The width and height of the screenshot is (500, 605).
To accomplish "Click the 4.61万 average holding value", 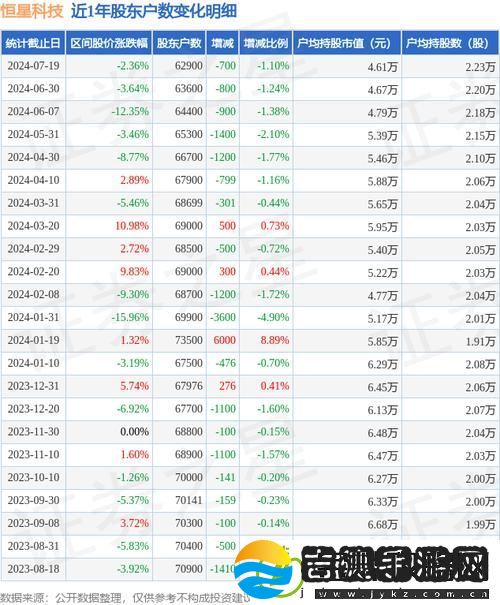I will tap(382, 67).
